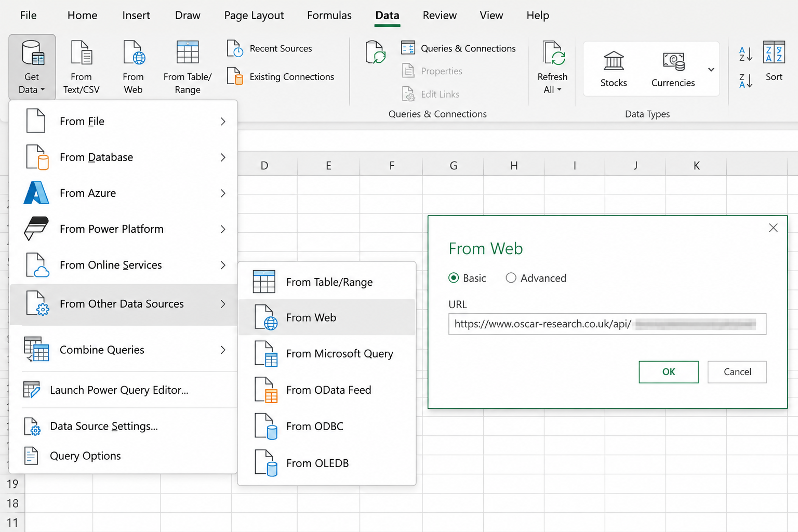Screen dimensions: 798x532
Task: Open Recent Sources
Action: pyautogui.click(x=270, y=48)
